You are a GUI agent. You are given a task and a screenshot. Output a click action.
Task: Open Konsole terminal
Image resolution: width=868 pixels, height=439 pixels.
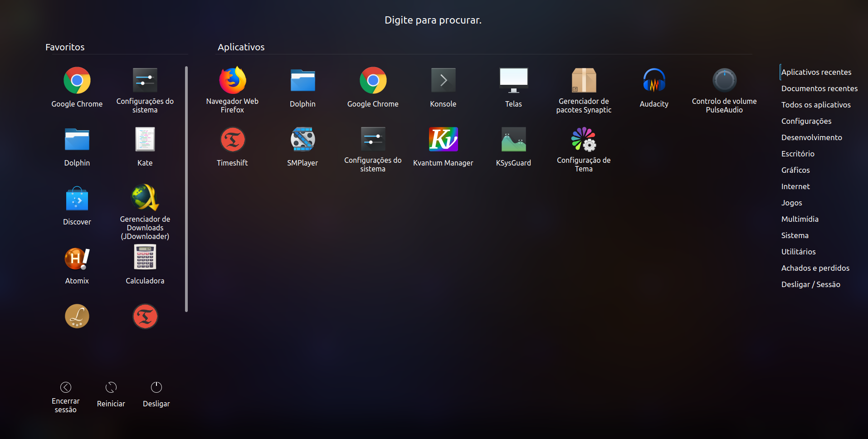pyautogui.click(x=443, y=88)
